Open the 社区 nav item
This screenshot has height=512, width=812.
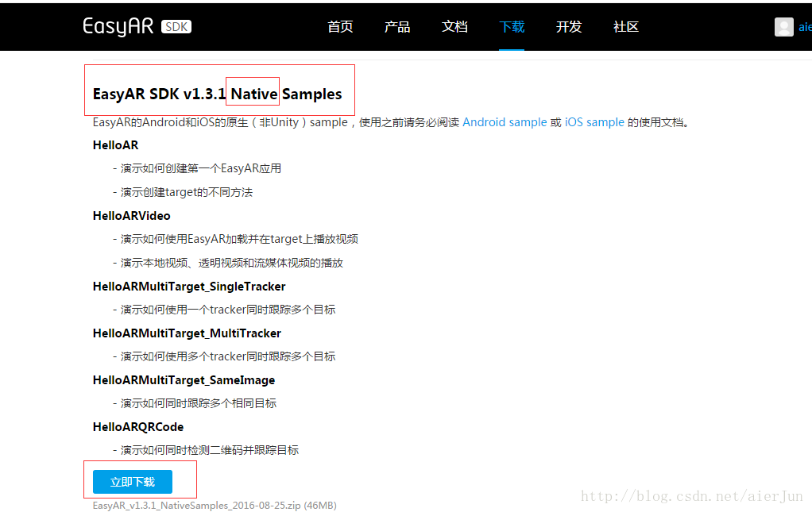coord(625,27)
